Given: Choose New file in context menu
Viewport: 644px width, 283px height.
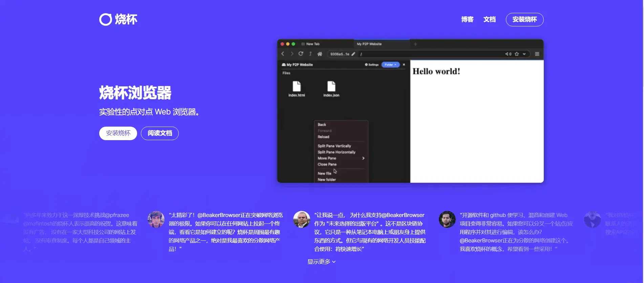Looking at the screenshot, I should [x=324, y=173].
